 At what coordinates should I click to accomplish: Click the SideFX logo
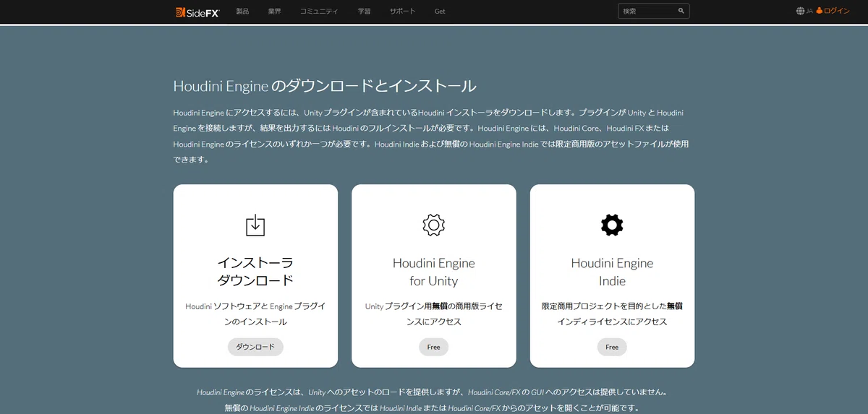(197, 12)
